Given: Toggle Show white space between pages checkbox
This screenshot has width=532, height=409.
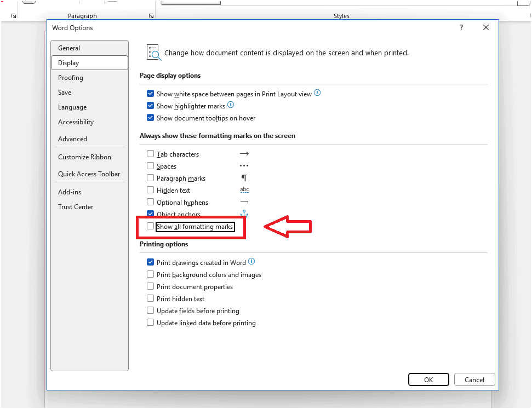Looking at the screenshot, I should 150,93.
